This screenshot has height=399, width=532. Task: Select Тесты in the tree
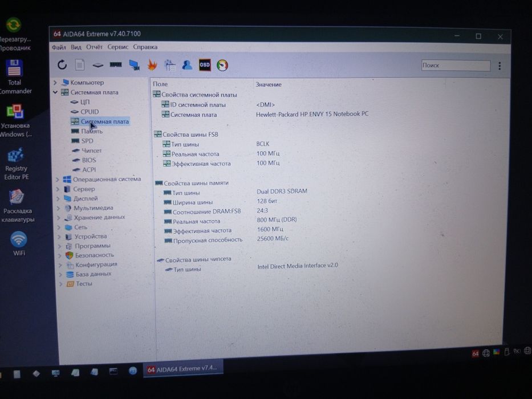79,284
